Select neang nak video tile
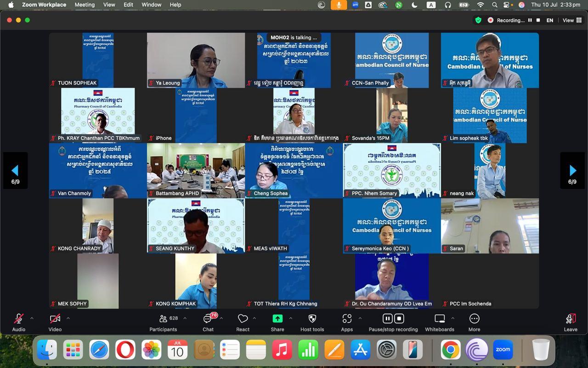588x368 pixels. click(x=490, y=171)
